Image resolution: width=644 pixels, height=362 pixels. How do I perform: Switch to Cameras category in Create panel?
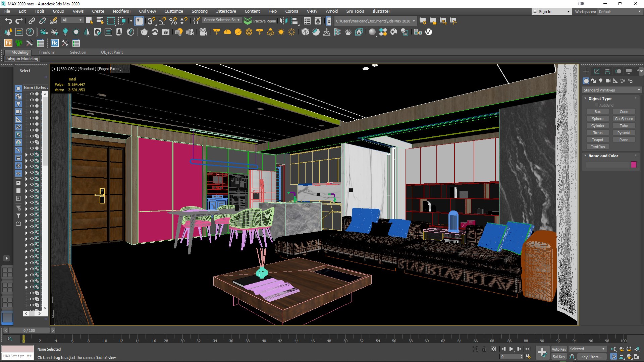(608, 81)
